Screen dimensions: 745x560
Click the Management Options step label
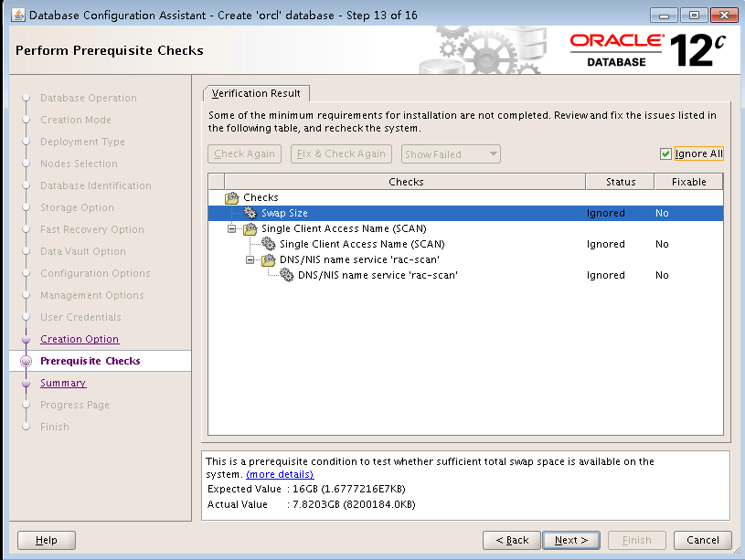(x=92, y=295)
